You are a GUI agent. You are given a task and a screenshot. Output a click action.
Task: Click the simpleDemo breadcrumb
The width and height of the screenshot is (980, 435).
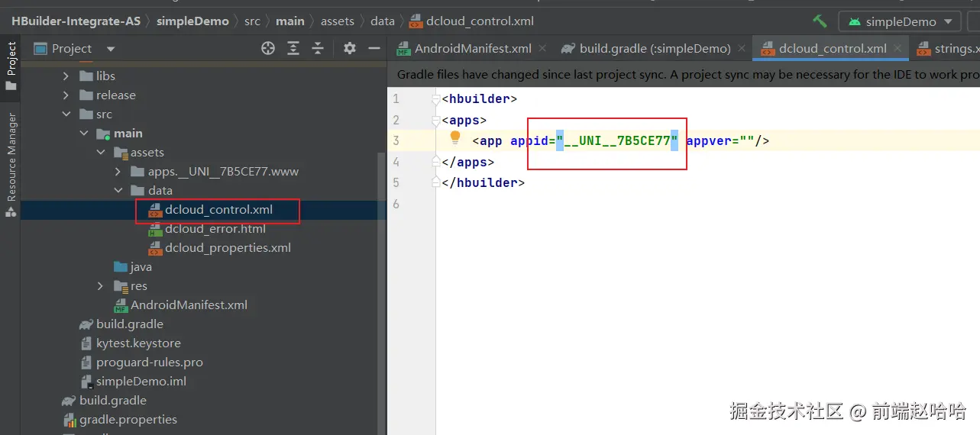click(192, 21)
